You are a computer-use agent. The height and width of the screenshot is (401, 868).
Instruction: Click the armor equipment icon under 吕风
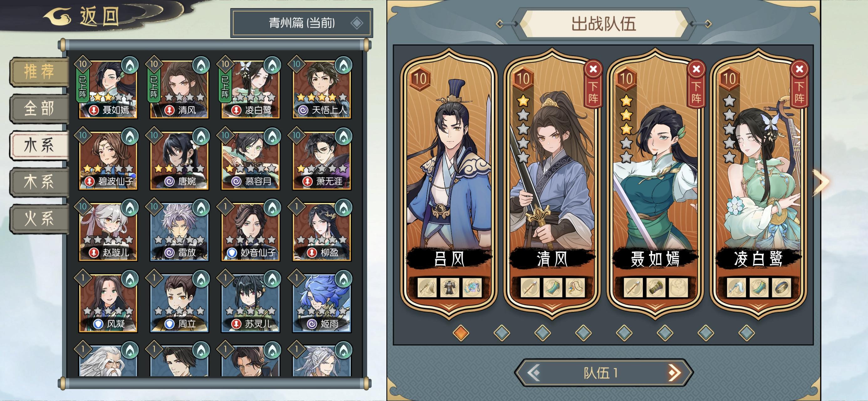coord(450,288)
